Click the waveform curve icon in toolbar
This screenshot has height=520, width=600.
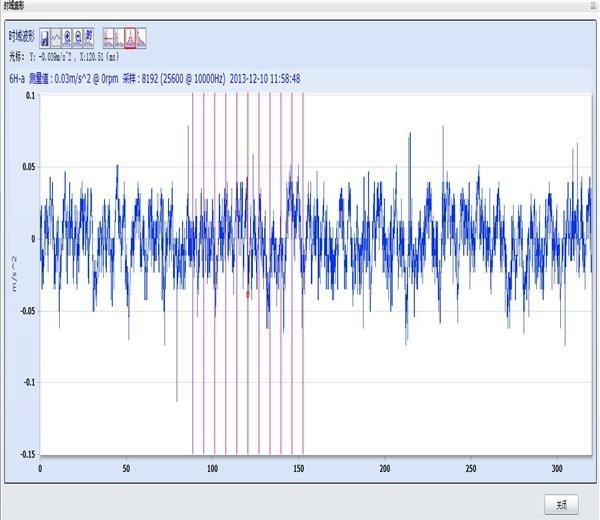coord(56,39)
